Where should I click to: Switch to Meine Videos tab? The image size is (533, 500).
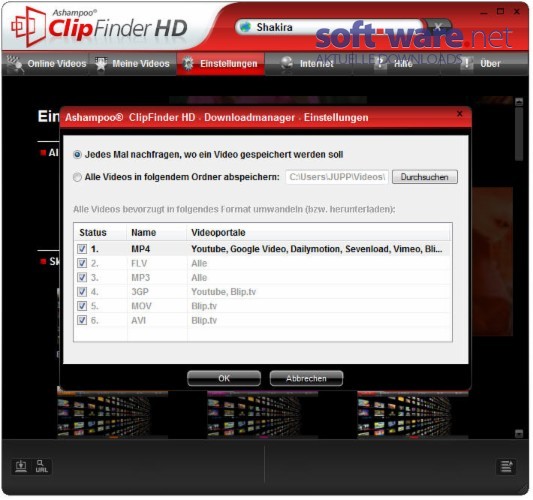[133, 64]
